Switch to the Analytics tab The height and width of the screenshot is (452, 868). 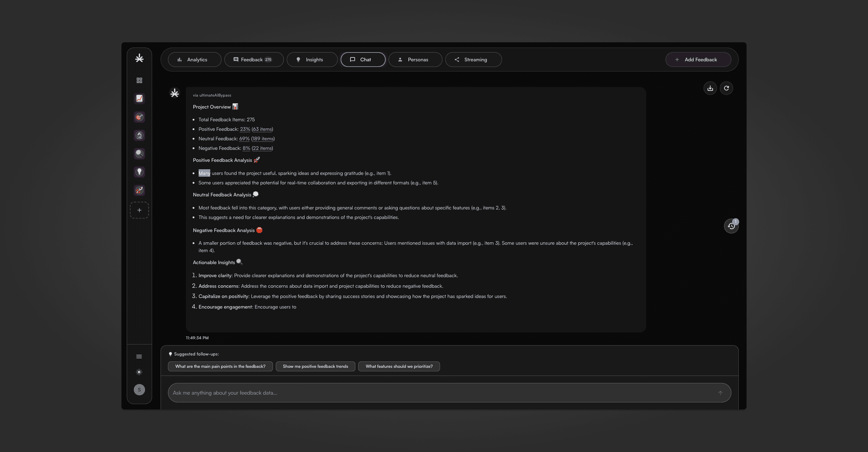[x=194, y=60]
